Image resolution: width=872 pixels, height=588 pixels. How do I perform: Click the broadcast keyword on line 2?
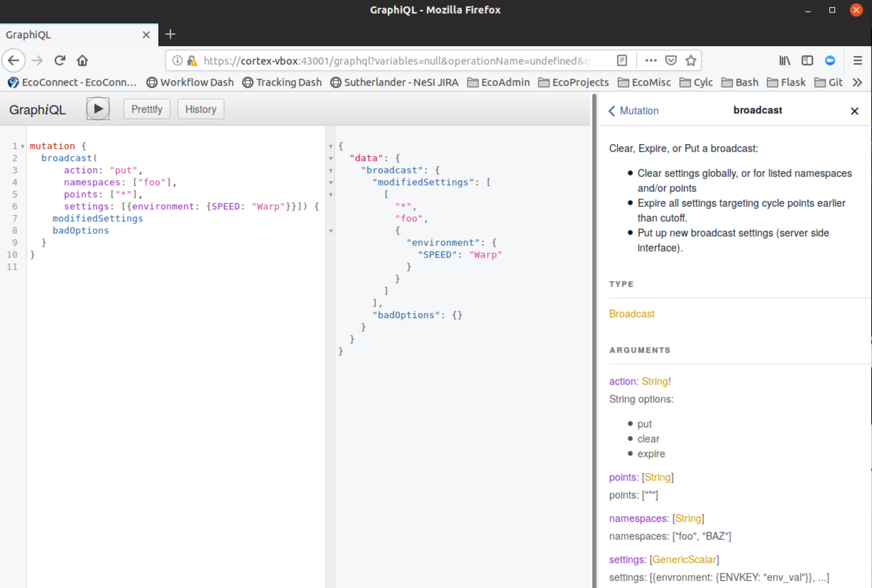[67, 158]
